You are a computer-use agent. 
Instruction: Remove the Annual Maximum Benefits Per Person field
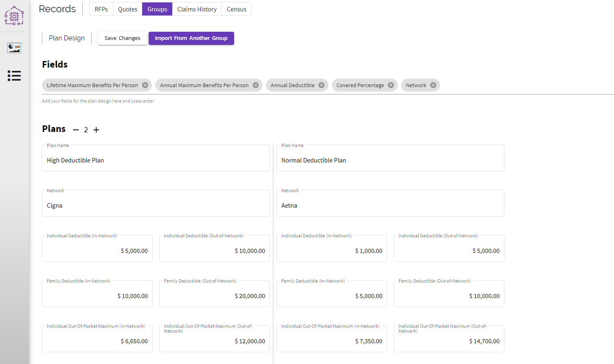[x=255, y=85]
